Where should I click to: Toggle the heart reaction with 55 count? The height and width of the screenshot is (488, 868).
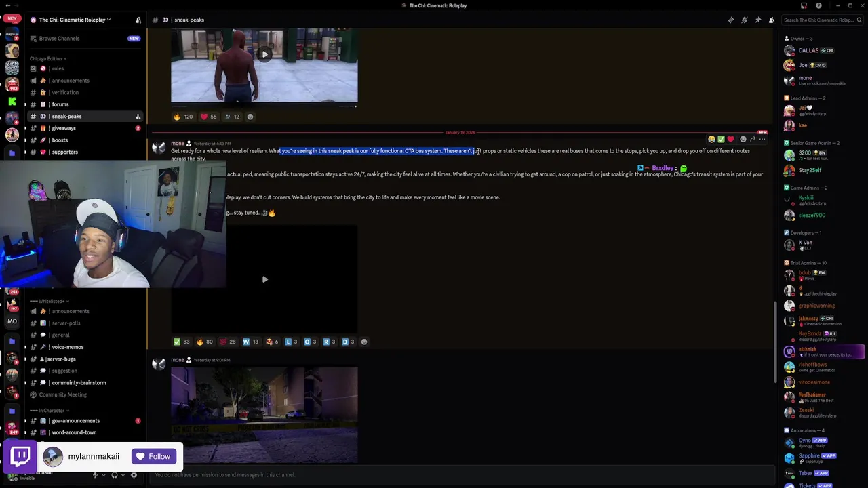tap(208, 117)
